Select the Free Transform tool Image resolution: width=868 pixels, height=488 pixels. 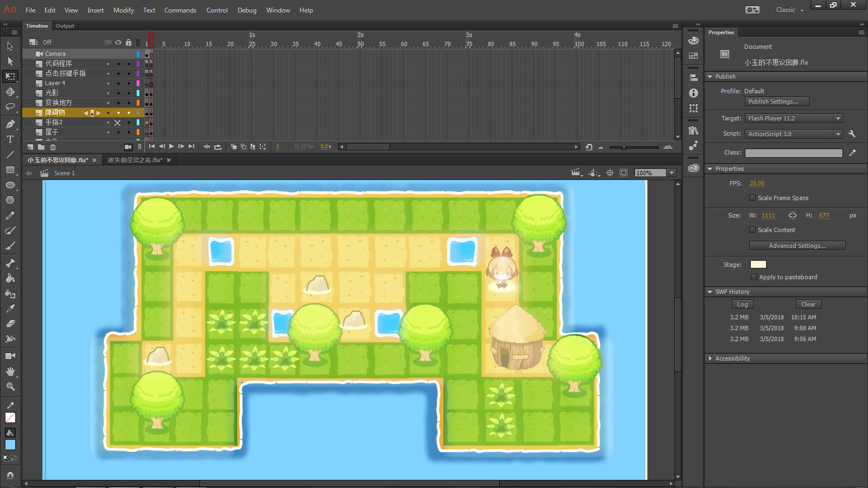(x=10, y=76)
